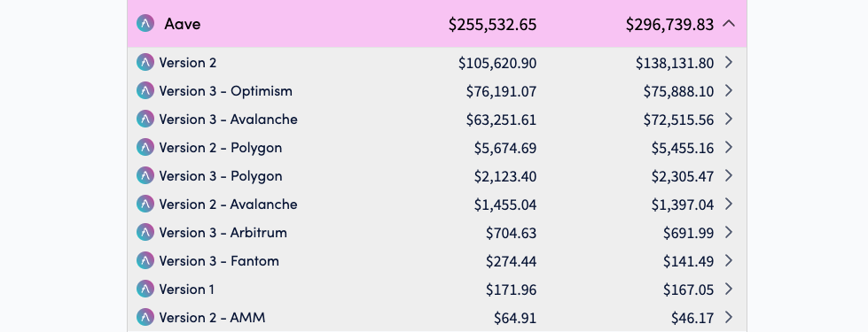Image resolution: width=868 pixels, height=332 pixels.
Task: Click the Aave total $296,739.83 value
Action: [x=669, y=24]
